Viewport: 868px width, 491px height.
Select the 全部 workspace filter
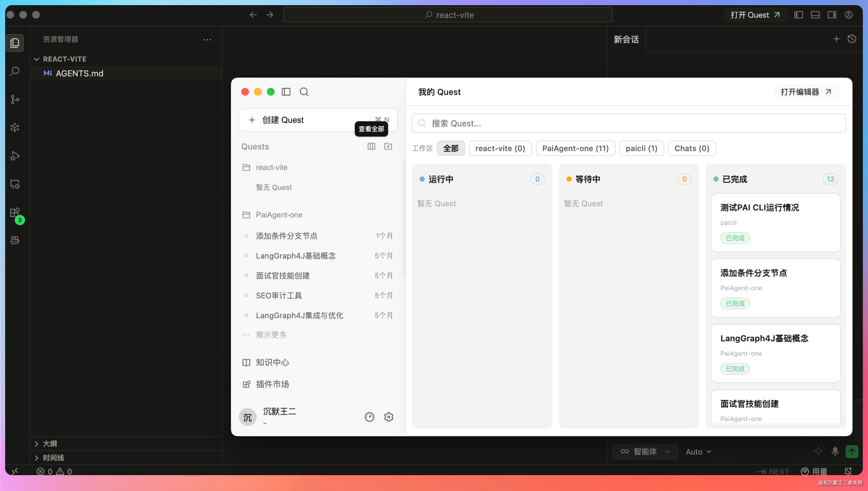coord(451,148)
